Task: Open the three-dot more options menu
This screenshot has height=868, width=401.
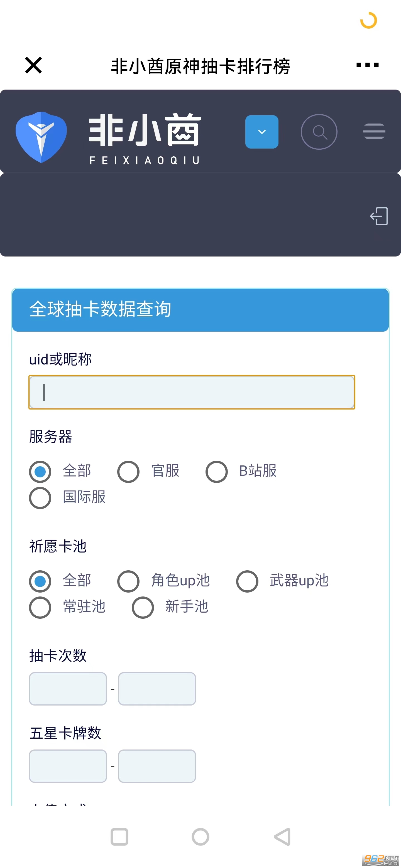Action: pyautogui.click(x=367, y=65)
